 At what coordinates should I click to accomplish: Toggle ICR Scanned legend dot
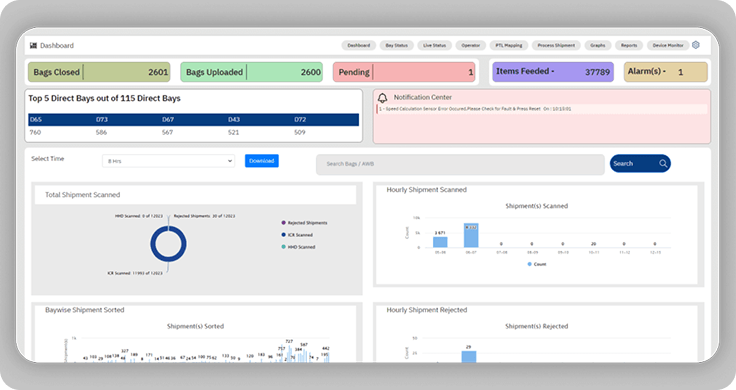[284, 235]
